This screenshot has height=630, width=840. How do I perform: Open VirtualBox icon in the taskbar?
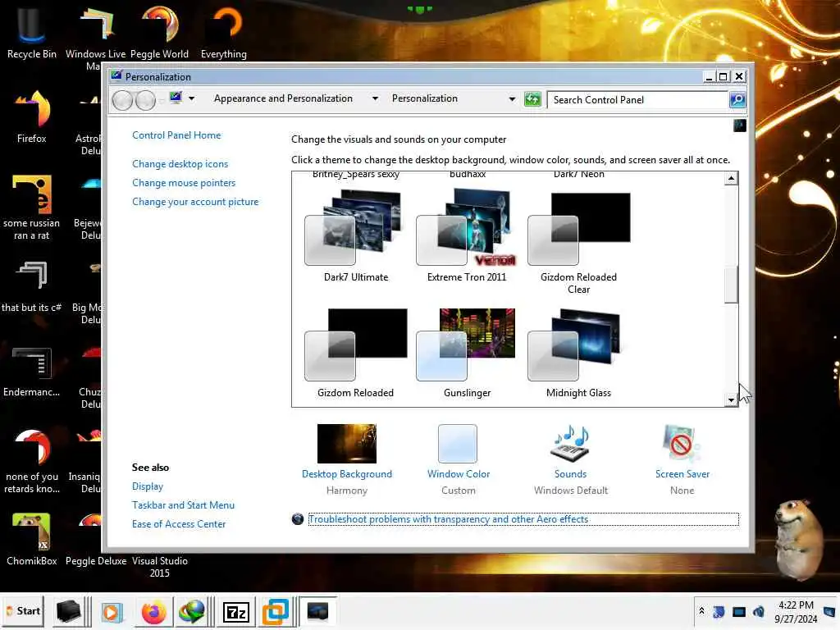tap(276, 611)
